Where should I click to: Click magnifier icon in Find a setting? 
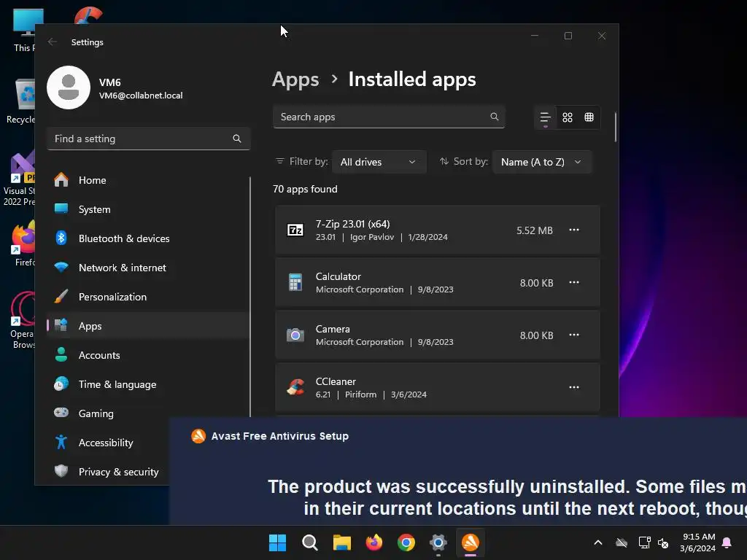point(237,139)
